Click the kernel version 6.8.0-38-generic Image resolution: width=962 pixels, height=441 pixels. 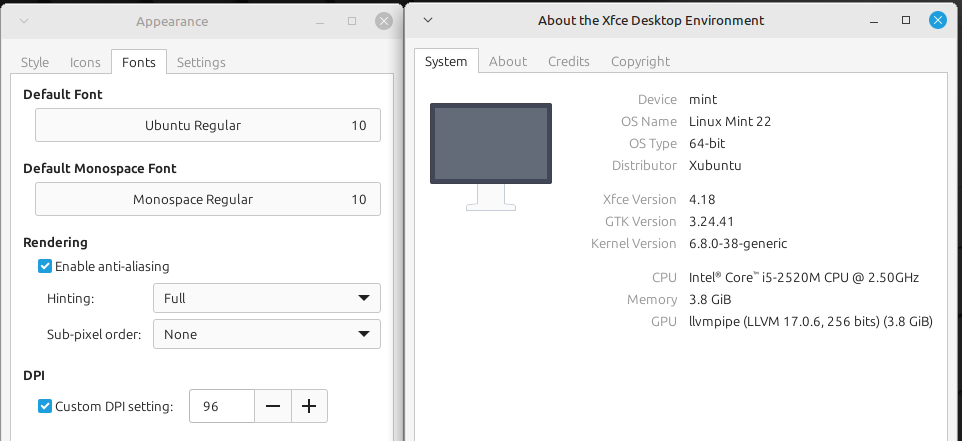[x=738, y=244]
